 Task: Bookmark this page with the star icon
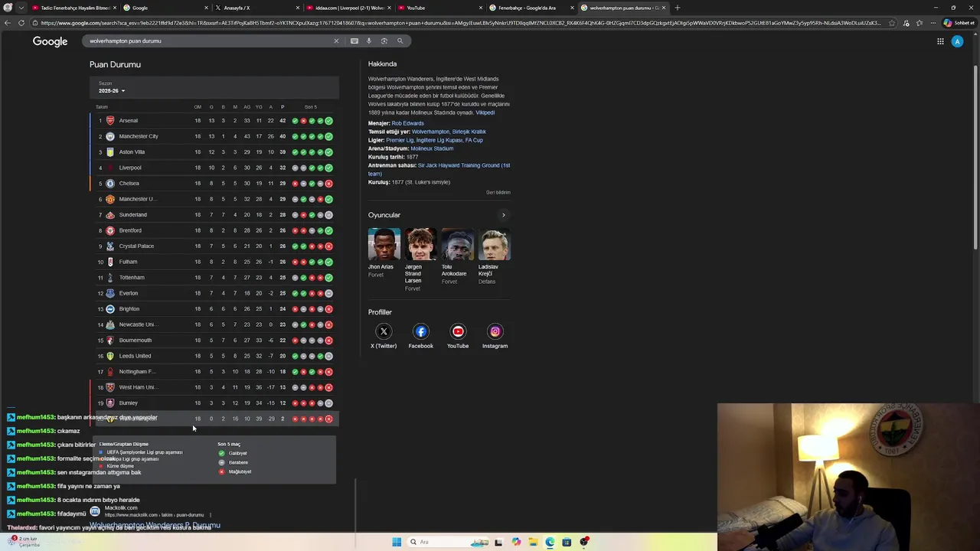pos(891,23)
